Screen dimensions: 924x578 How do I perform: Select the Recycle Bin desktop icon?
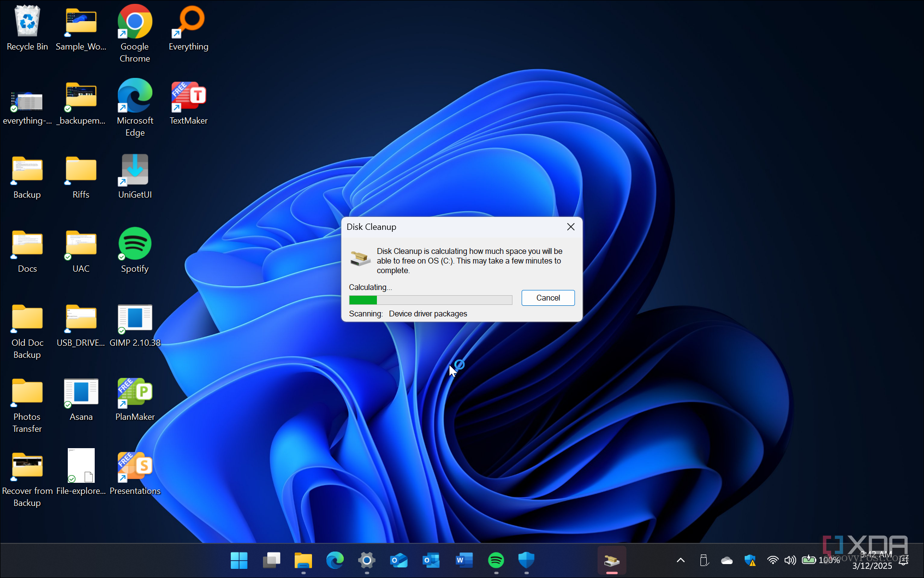[27, 28]
